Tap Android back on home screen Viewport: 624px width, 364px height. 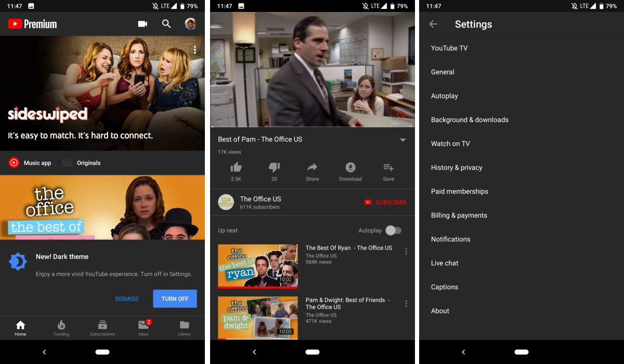[x=44, y=352]
